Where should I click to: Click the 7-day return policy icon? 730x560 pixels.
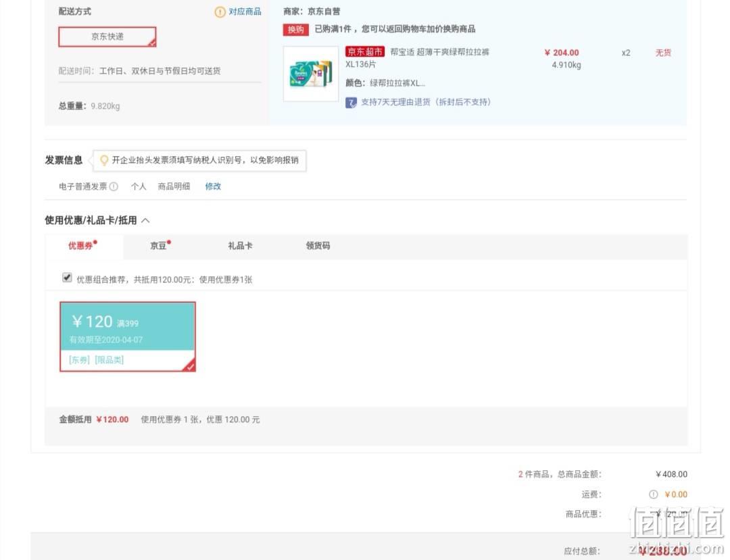[351, 102]
